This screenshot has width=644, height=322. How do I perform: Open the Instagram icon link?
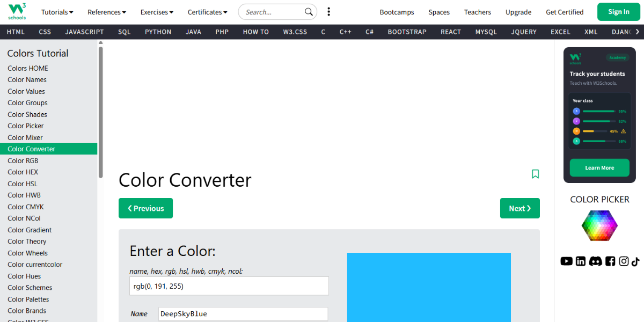(624, 261)
